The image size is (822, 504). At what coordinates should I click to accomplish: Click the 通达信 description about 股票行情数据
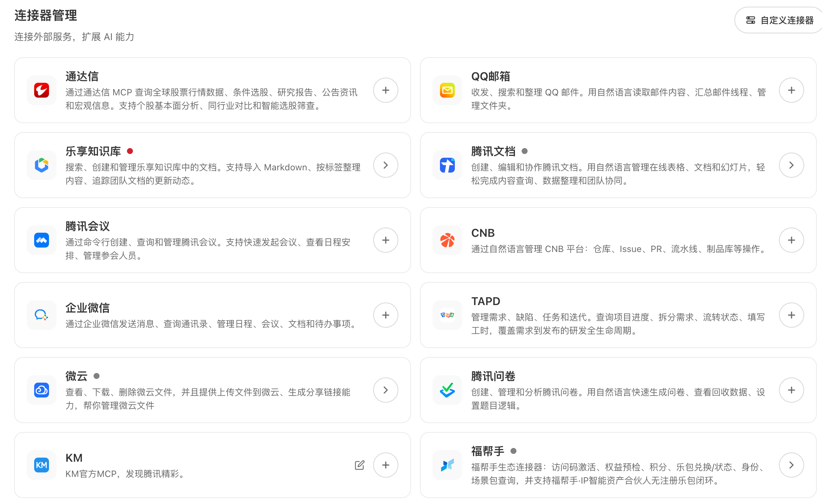click(x=212, y=99)
